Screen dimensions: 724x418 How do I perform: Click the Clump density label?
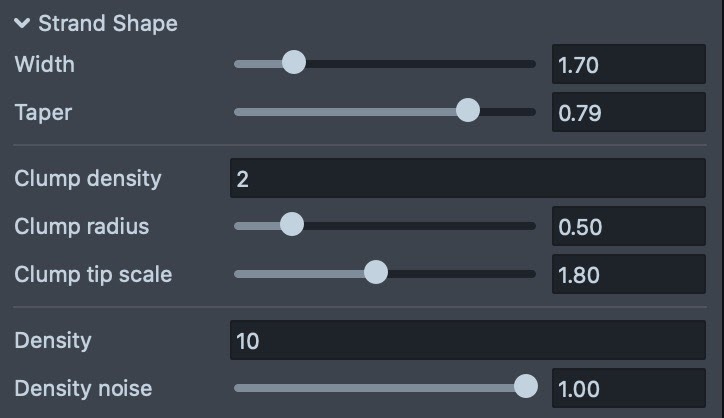88,179
